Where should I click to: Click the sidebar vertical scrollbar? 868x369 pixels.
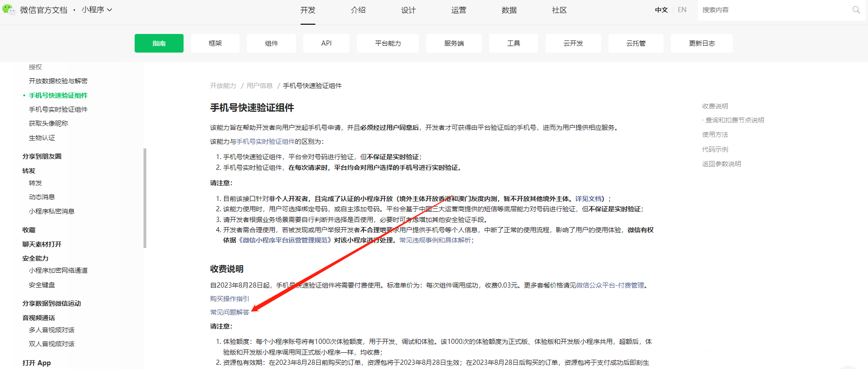pyautogui.click(x=145, y=198)
